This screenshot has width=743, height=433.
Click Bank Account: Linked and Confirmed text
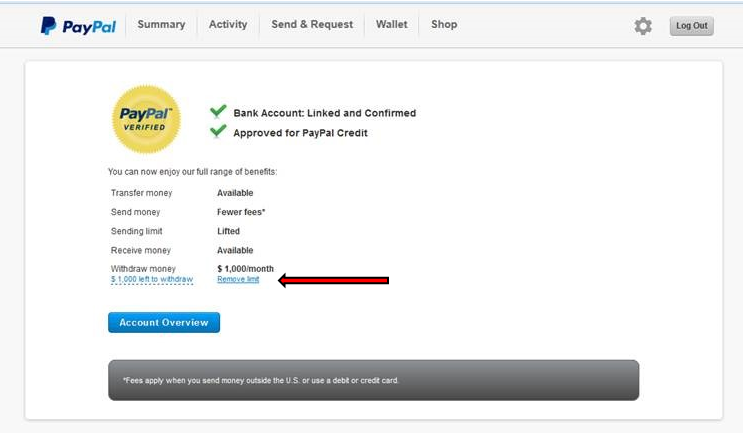(324, 113)
